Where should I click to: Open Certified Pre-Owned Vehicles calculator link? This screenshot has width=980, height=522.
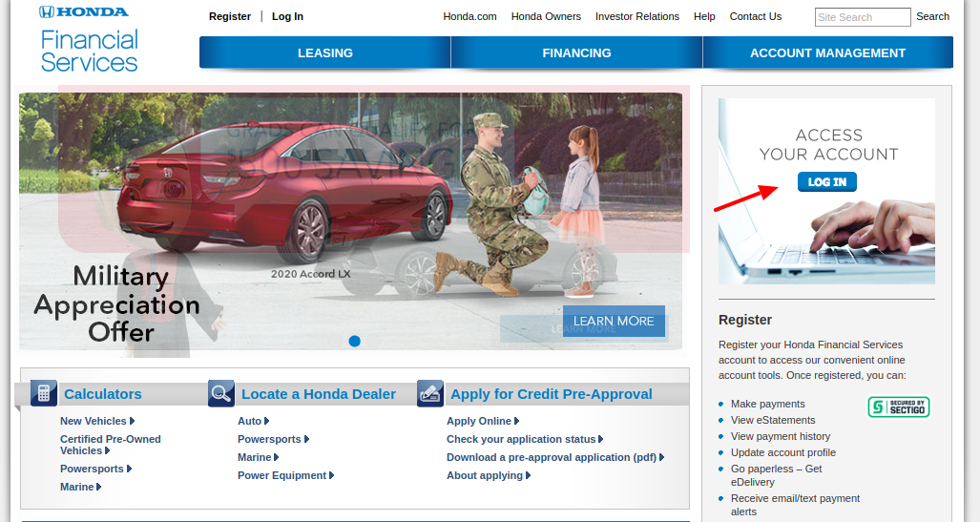(x=110, y=445)
